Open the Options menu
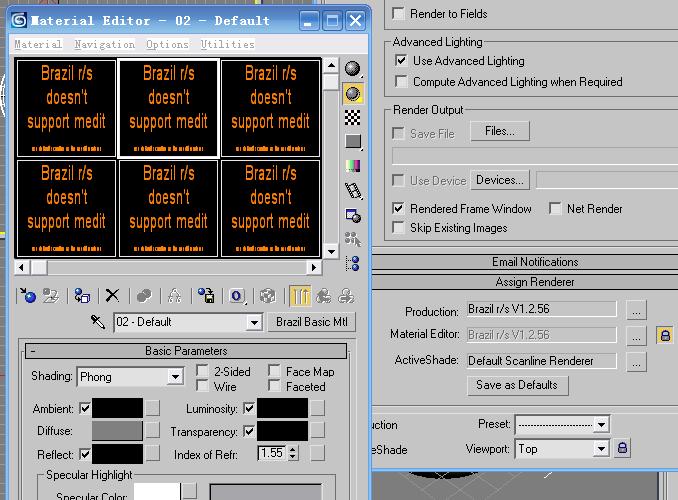678x500 pixels. (x=167, y=44)
